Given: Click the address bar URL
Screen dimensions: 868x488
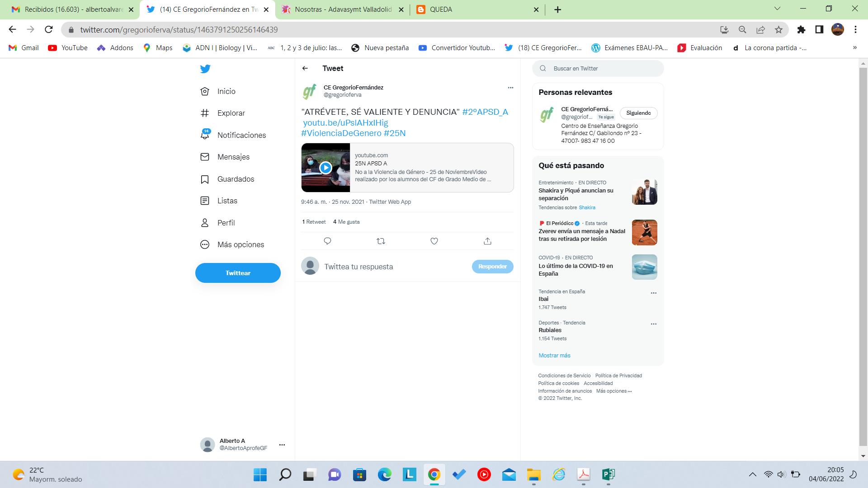Looking at the screenshot, I should (x=179, y=30).
